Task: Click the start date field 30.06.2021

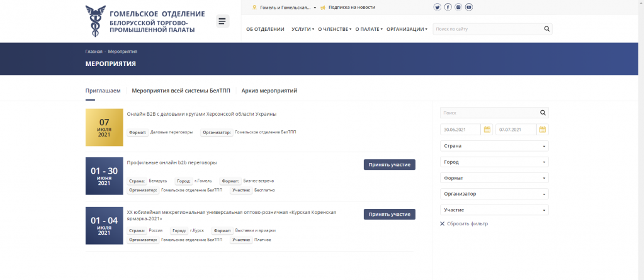Action: coord(460,130)
